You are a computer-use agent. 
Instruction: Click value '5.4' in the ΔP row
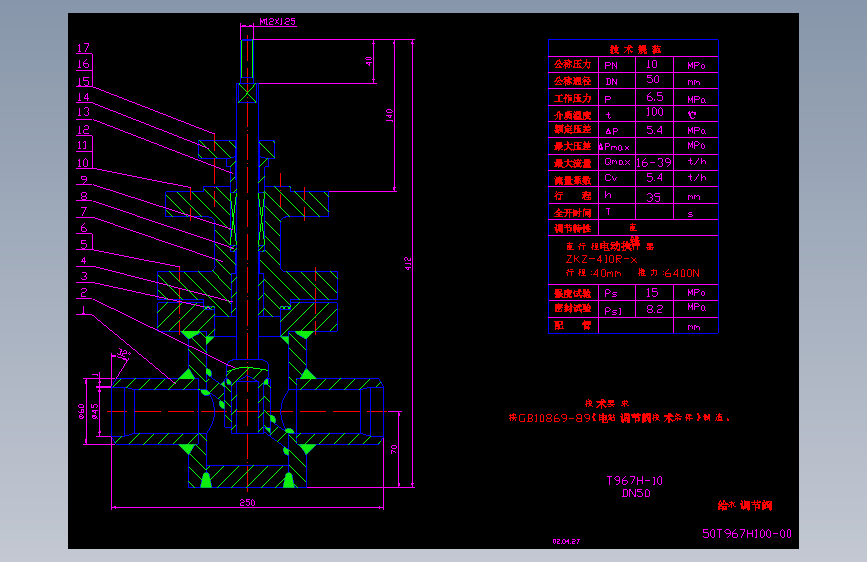coord(655,131)
